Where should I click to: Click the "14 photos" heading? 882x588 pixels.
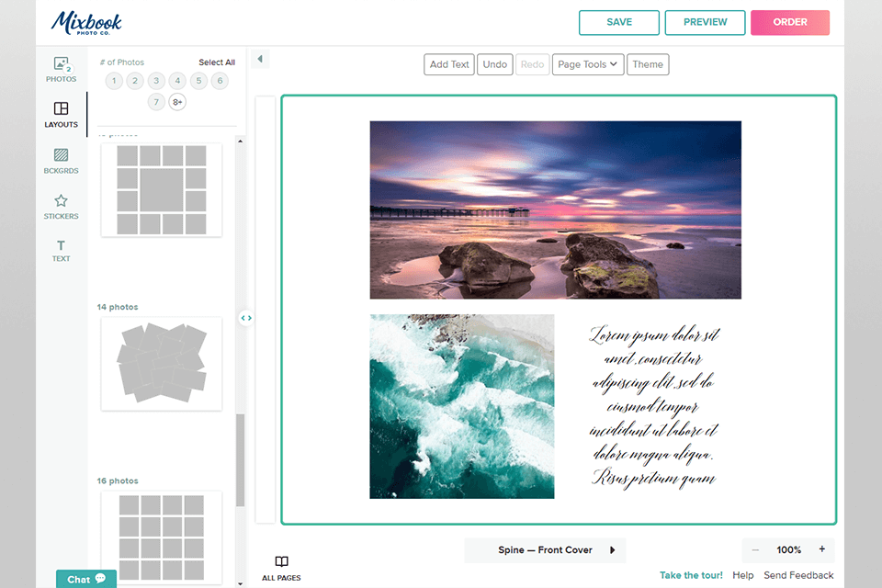pos(118,307)
